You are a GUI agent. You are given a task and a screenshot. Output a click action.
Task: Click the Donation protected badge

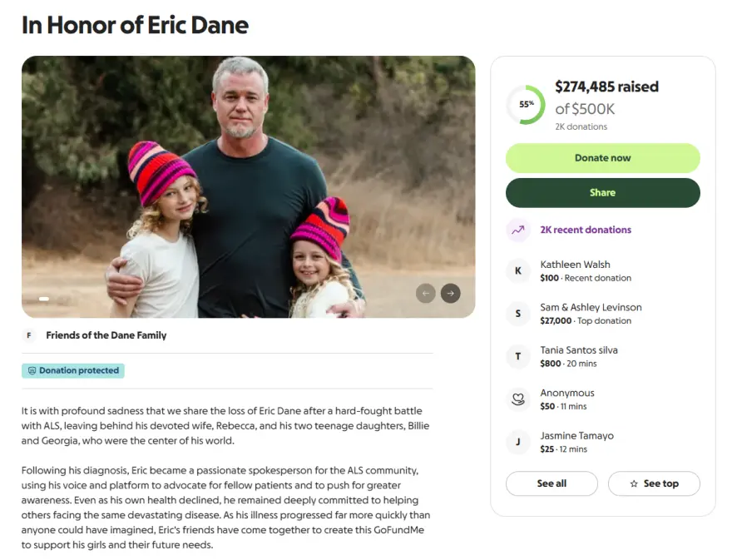click(x=73, y=370)
